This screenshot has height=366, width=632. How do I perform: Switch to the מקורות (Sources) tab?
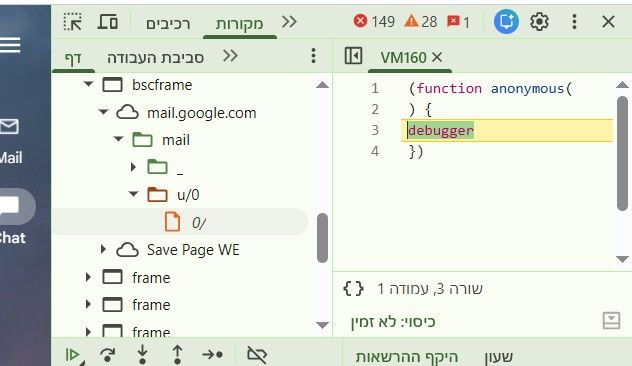[239, 23]
